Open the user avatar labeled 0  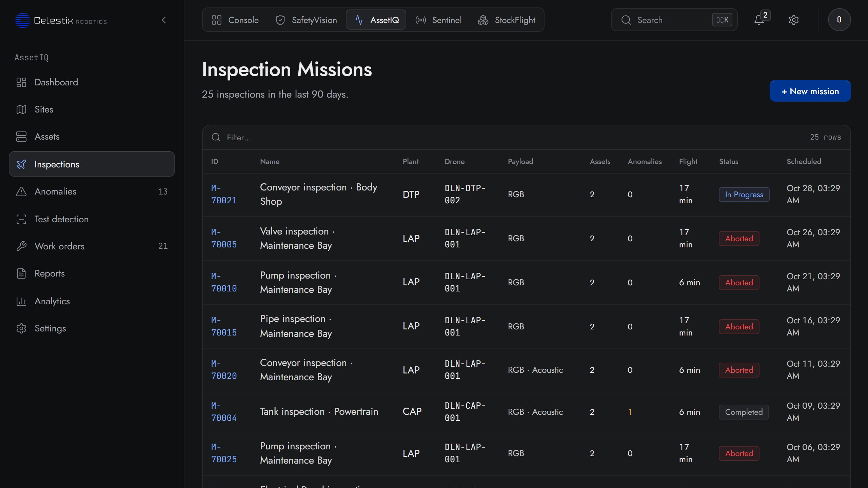click(x=839, y=20)
